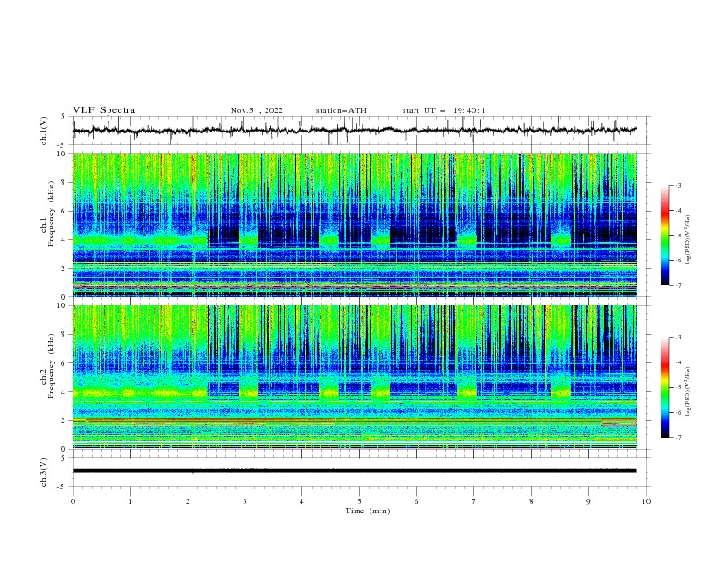The width and height of the screenshot is (728, 563).
Task: Click the time axis tick label "2"
Action: pyautogui.click(x=188, y=501)
